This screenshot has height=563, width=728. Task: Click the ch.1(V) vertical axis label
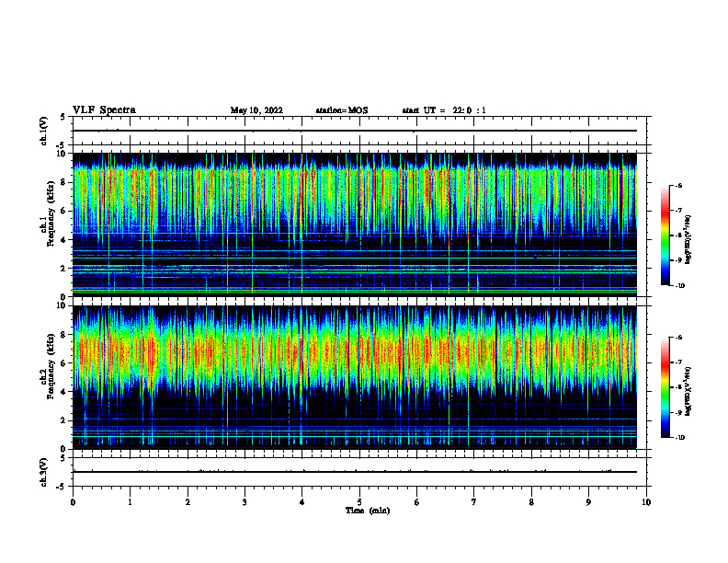[x=44, y=131]
